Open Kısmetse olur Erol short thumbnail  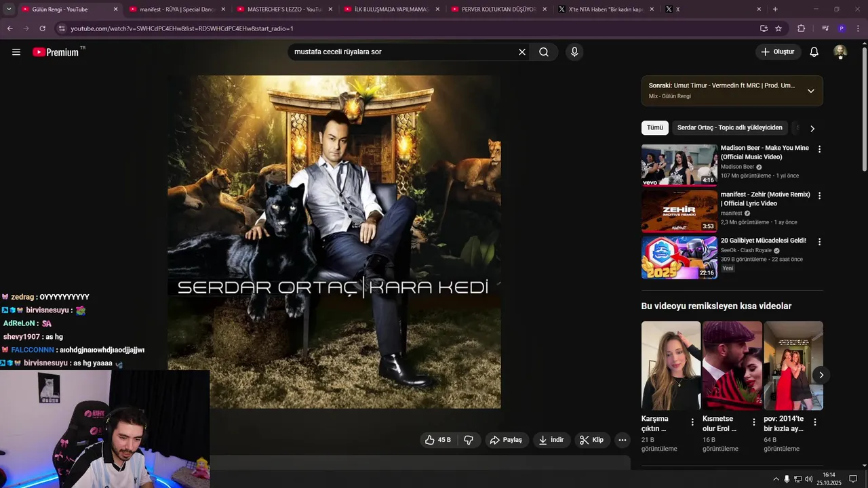[x=732, y=366]
